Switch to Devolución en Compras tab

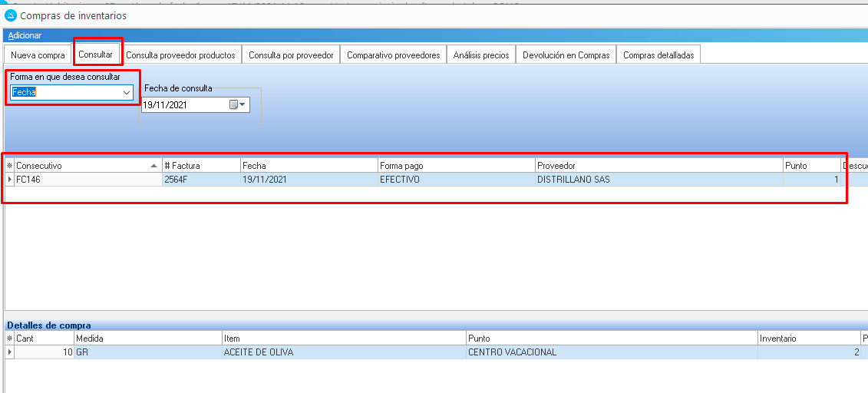tap(566, 55)
